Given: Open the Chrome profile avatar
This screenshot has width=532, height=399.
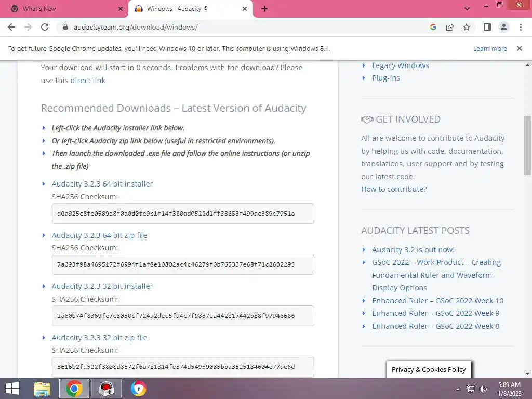Looking at the screenshot, I should (504, 27).
